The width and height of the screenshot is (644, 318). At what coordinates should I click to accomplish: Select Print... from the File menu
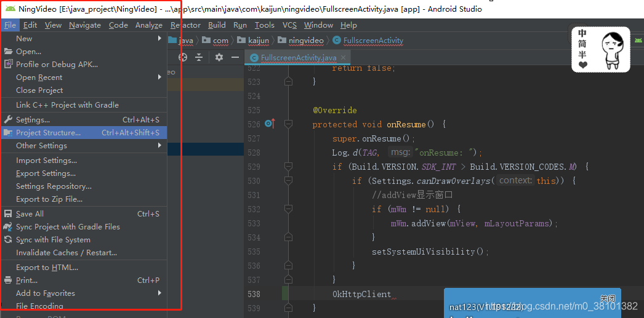84,280
